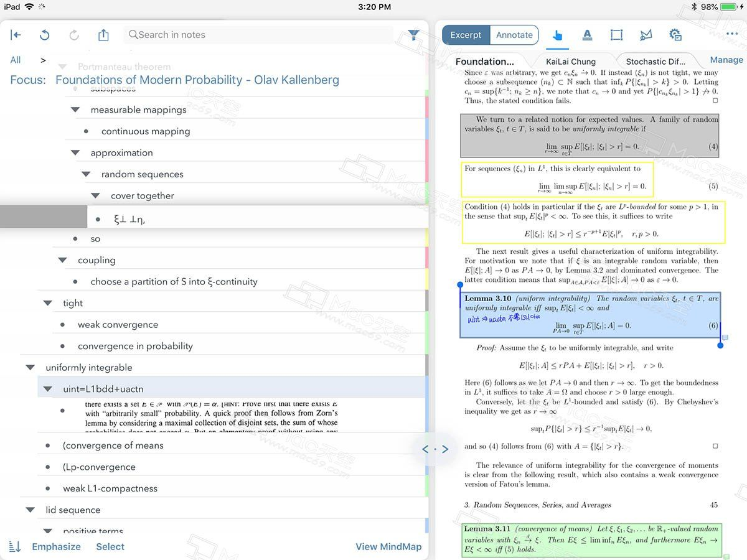Collapse the 'uniformly integrable' node
Viewport: 747px width, 560px height.
click(30, 368)
